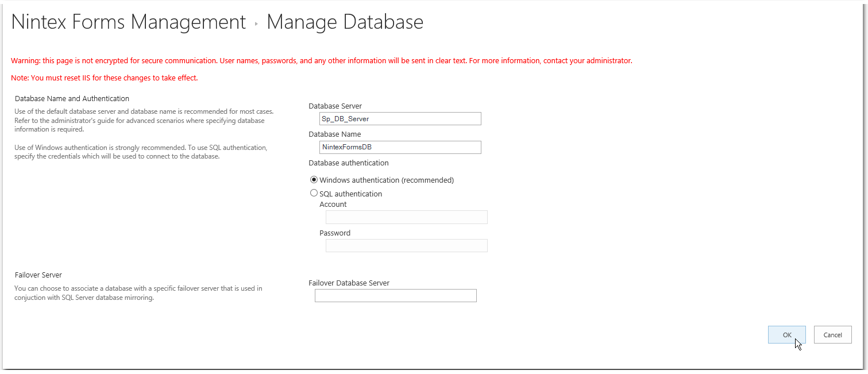Click the red unencrypted page warning text
The height and width of the screenshot is (374, 868).
[322, 60]
